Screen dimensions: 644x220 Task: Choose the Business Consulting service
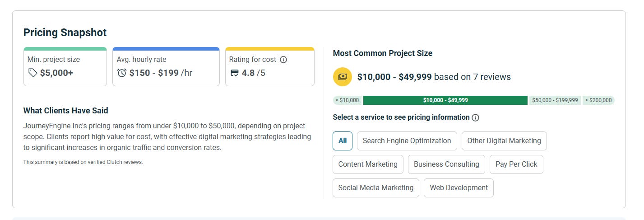point(446,164)
